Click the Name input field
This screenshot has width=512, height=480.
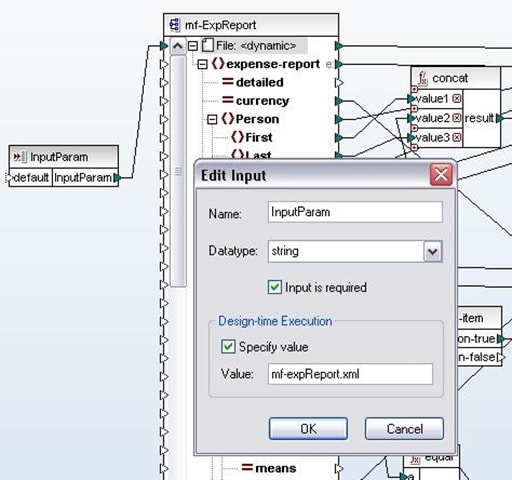pos(355,212)
